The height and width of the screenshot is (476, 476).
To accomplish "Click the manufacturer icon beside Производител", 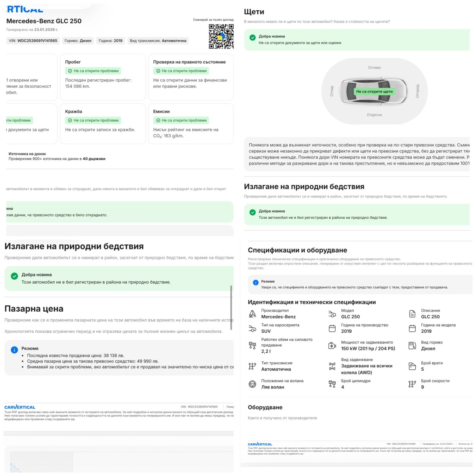I will click(x=252, y=314).
